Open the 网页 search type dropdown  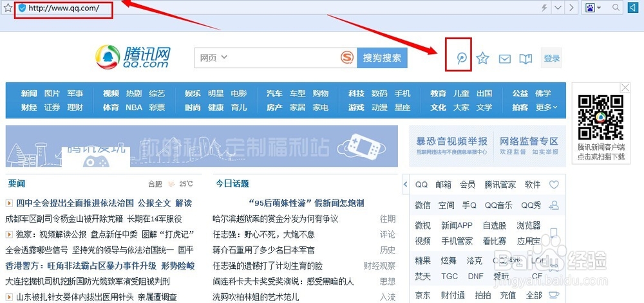[213, 58]
